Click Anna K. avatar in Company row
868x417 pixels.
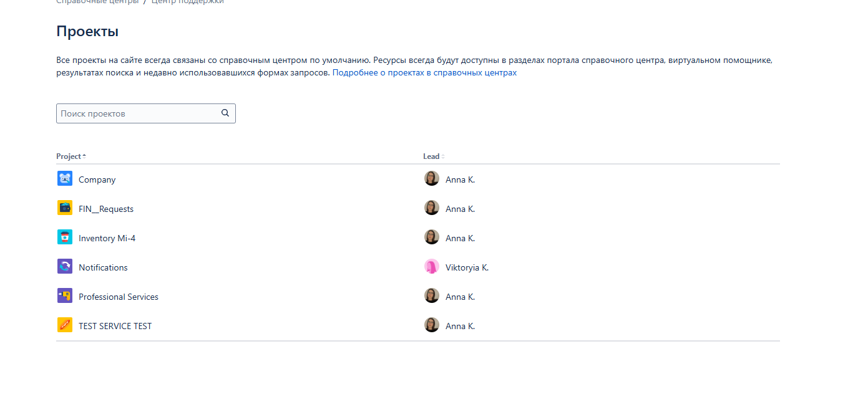click(x=432, y=179)
